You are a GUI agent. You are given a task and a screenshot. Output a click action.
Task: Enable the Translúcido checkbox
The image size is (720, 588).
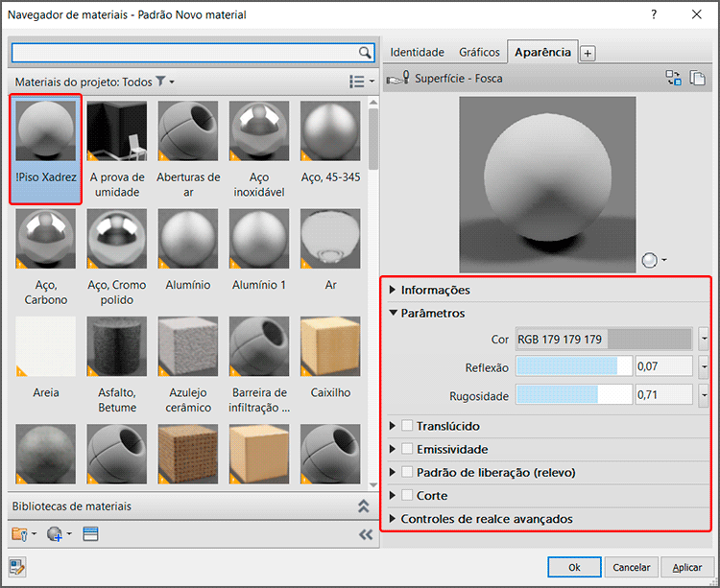[x=407, y=425]
